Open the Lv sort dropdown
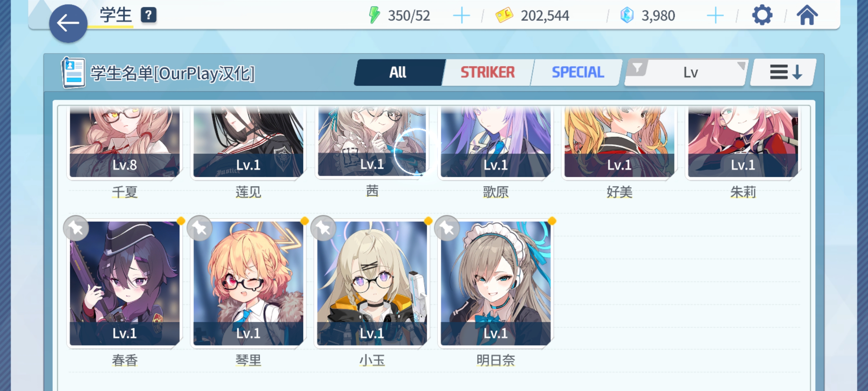Image resolution: width=868 pixels, height=391 pixels. 690,73
